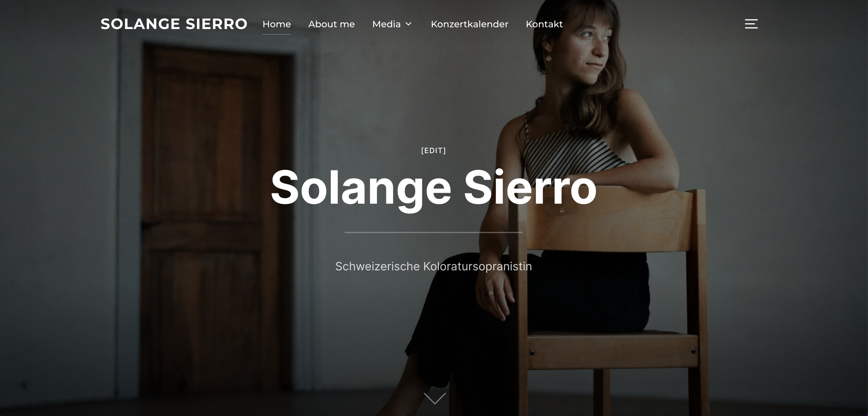Image resolution: width=868 pixels, height=416 pixels.
Task: Navigate to the Kontakt page
Action: point(544,24)
